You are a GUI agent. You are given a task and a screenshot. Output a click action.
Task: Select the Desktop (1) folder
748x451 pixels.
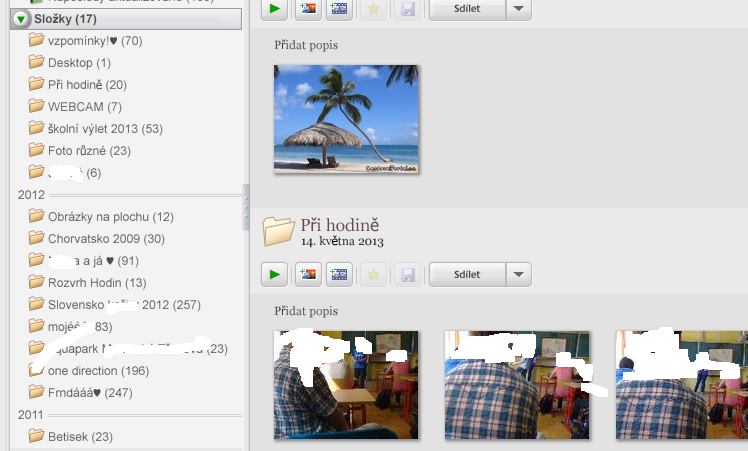point(79,63)
